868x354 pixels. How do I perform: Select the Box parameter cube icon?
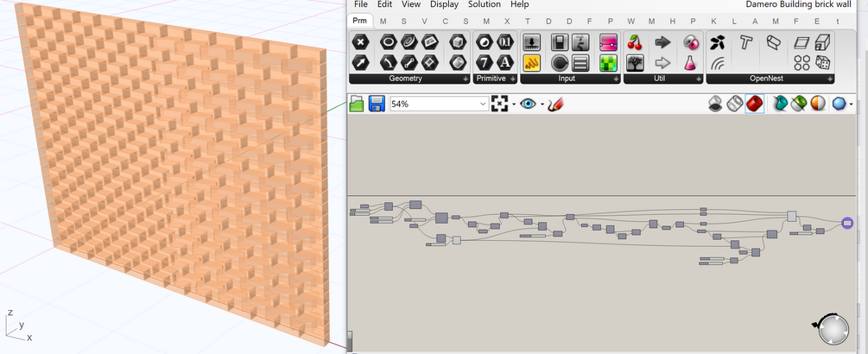tap(458, 42)
